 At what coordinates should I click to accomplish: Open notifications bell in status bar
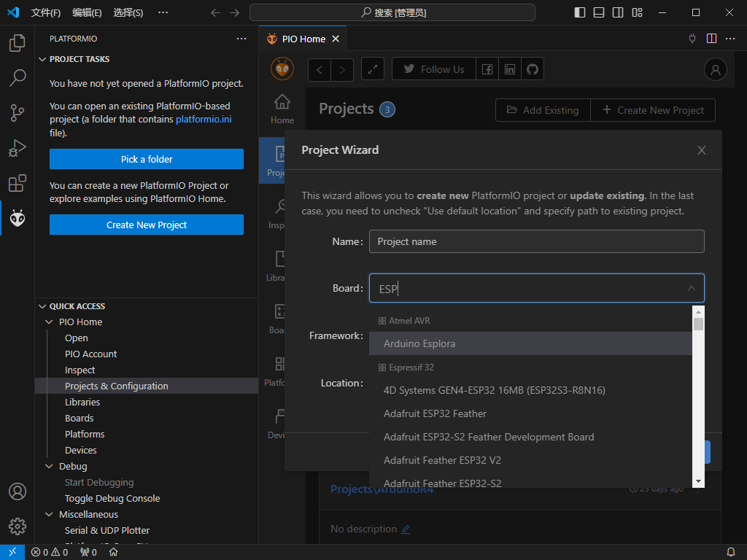coord(730,552)
